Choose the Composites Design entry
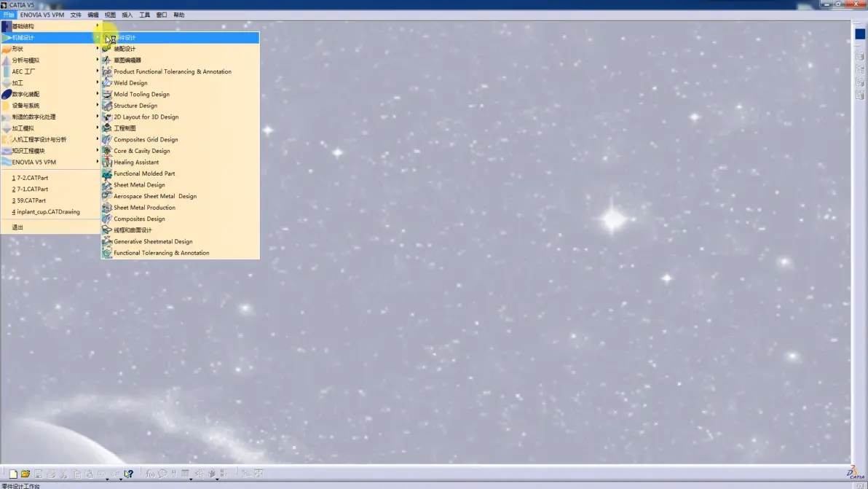The height and width of the screenshot is (489, 868). click(x=181, y=219)
